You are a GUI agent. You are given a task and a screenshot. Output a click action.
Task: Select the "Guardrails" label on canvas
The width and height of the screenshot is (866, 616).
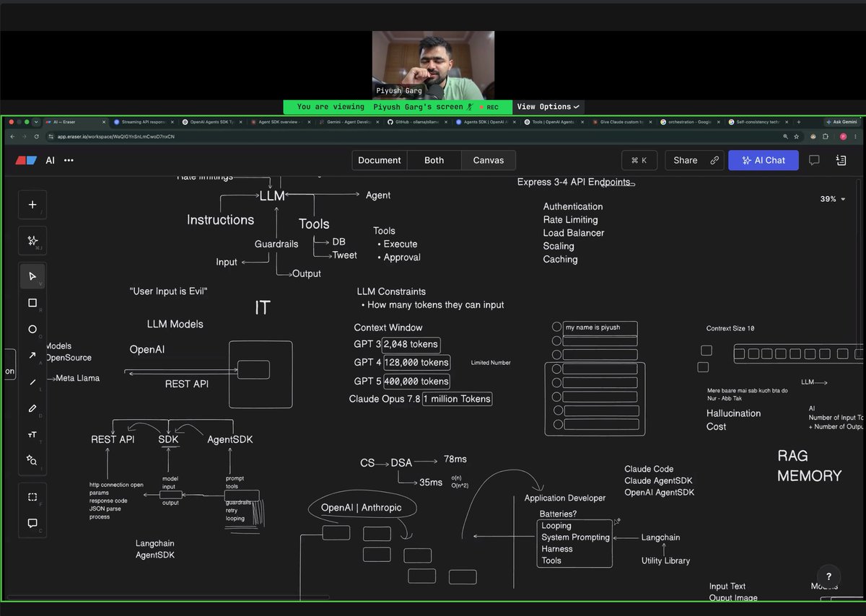point(276,245)
